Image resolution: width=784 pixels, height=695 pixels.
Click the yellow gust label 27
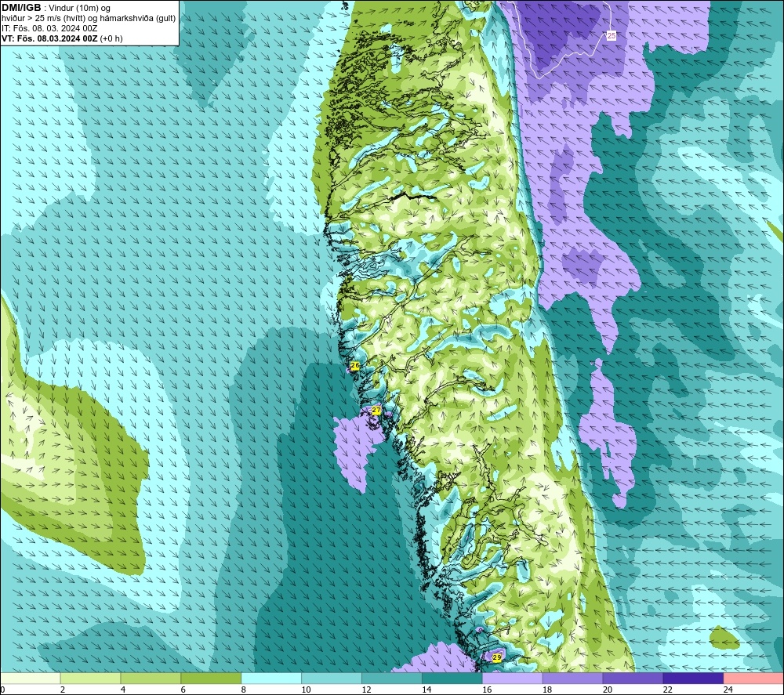click(376, 411)
